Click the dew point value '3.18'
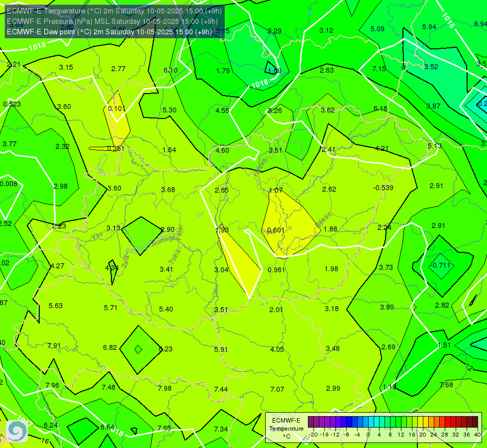 tap(331, 309)
